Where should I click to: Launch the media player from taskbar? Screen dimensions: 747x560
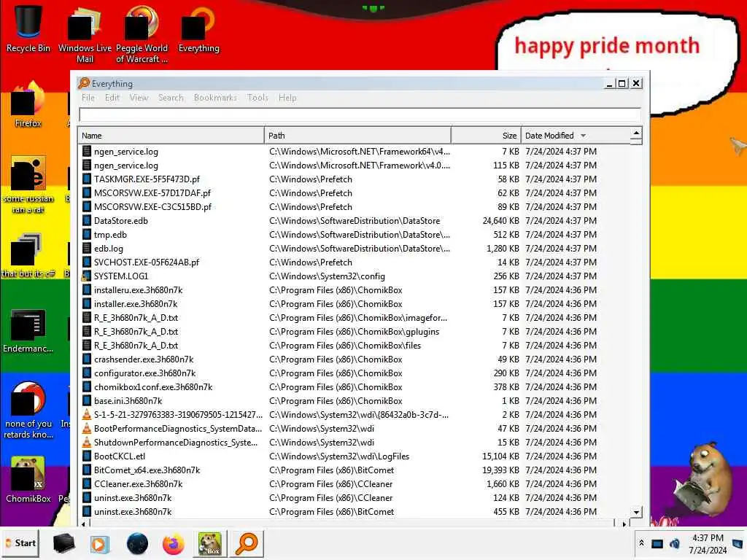click(x=99, y=544)
